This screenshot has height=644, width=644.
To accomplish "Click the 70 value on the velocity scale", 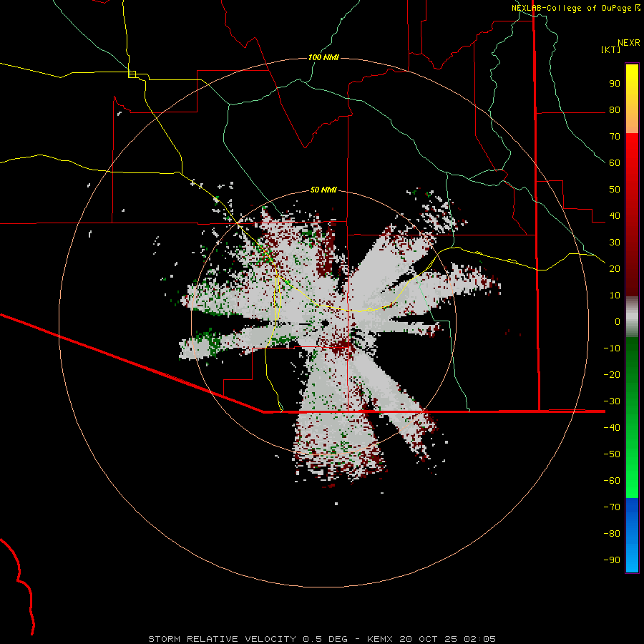I will click(615, 137).
